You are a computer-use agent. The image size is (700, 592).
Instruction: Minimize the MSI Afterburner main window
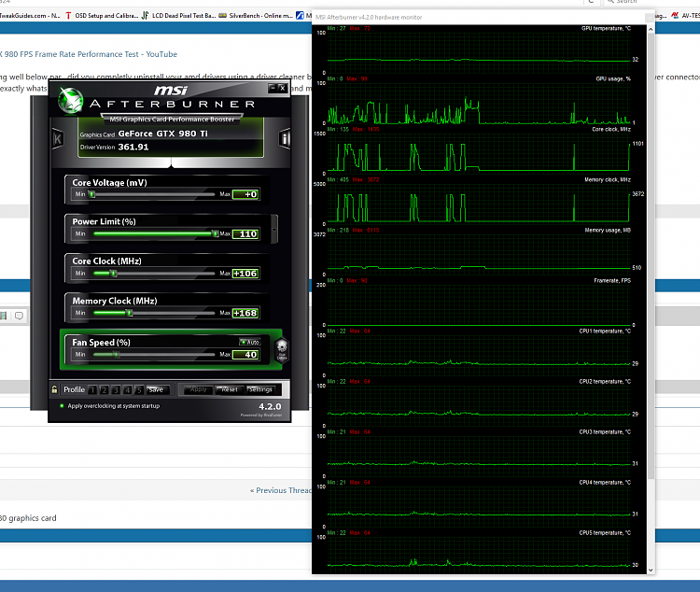(x=273, y=88)
